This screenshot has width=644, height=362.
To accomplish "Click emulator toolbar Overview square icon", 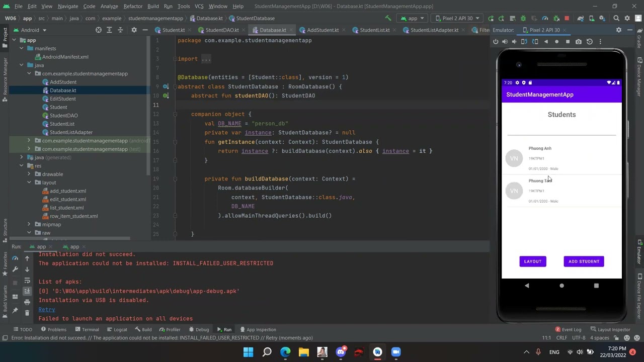I will 568,42.
